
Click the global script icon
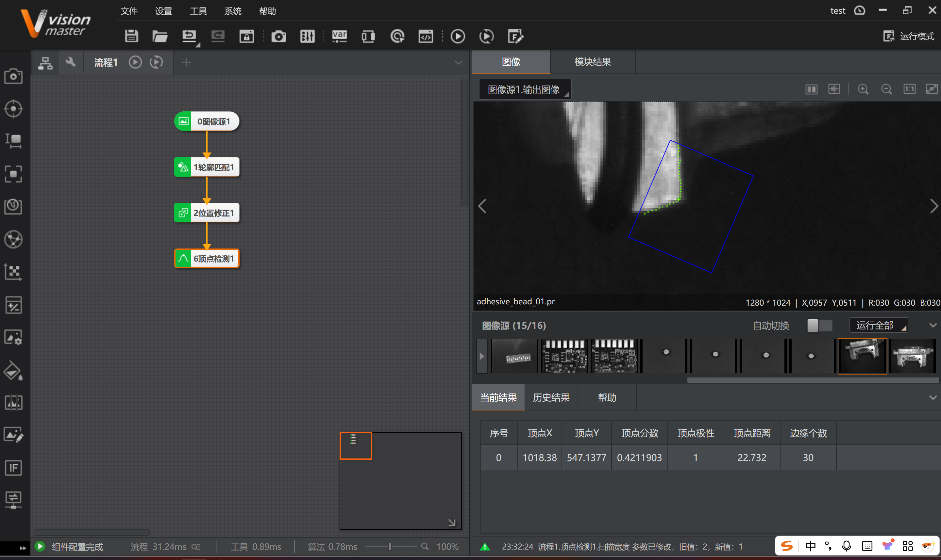426,36
